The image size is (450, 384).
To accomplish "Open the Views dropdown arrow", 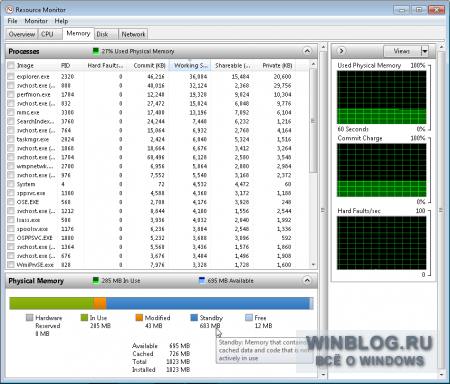I will click(x=425, y=51).
